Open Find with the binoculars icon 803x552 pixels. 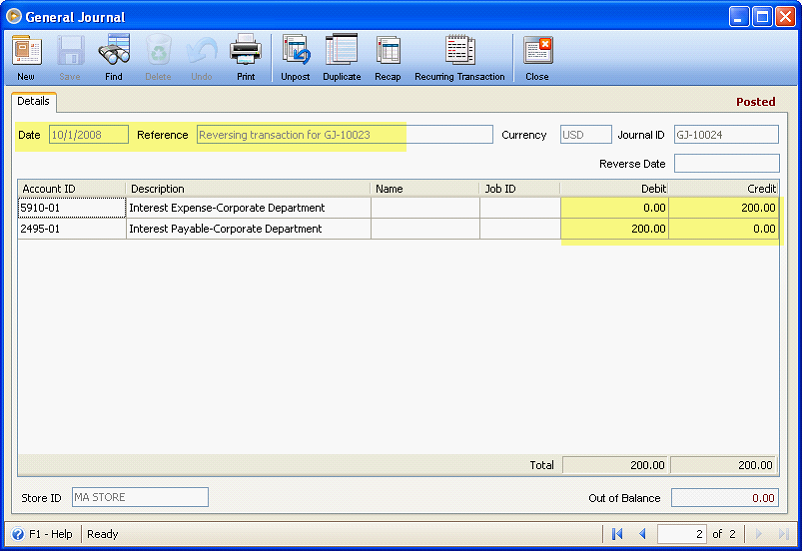(x=114, y=50)
